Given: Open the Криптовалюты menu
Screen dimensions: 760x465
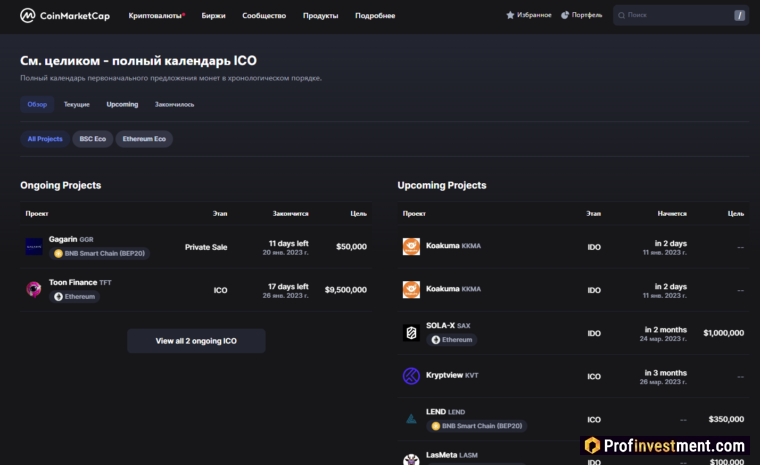Looking at the screenshot, I should 156,16.
